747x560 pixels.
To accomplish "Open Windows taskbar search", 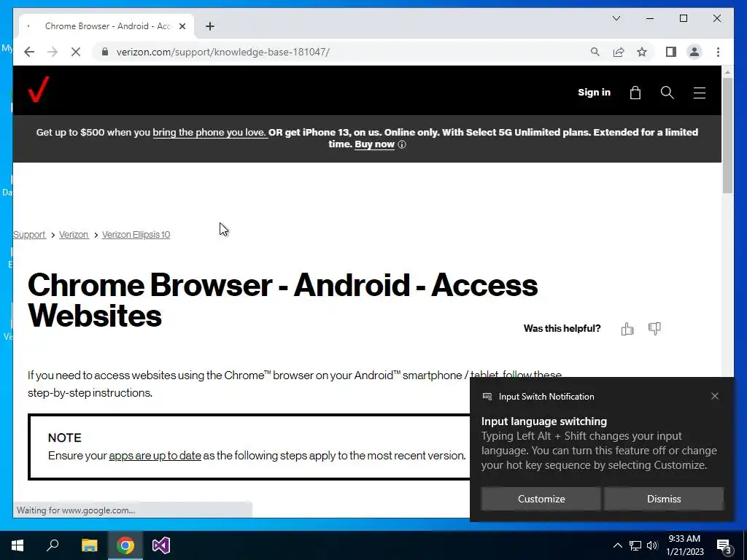I will point(53,545).
